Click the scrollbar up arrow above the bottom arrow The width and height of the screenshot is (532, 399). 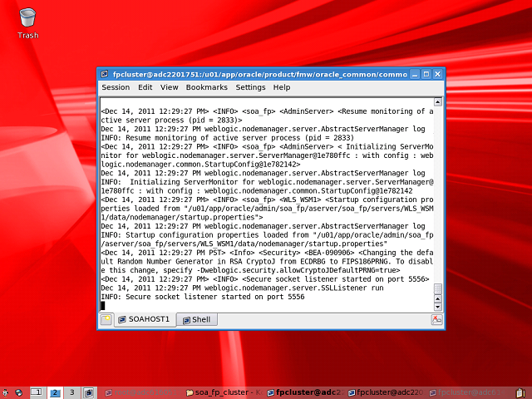[438, 298]
